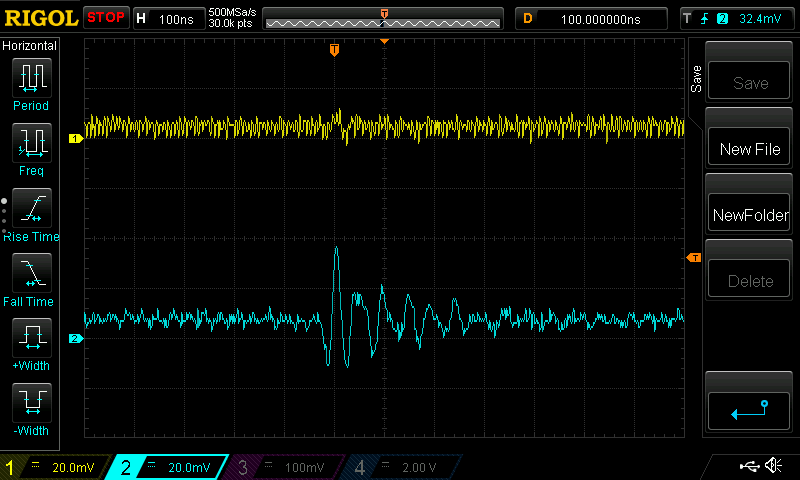Select the Fall Time measurement icon
This screenshot has width=800, height=480.
[x=32, y=272]
